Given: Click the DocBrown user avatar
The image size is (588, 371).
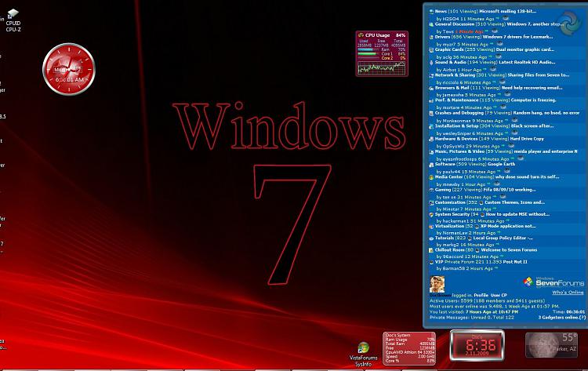Looking at the screenshot, I should pos(437,284).
